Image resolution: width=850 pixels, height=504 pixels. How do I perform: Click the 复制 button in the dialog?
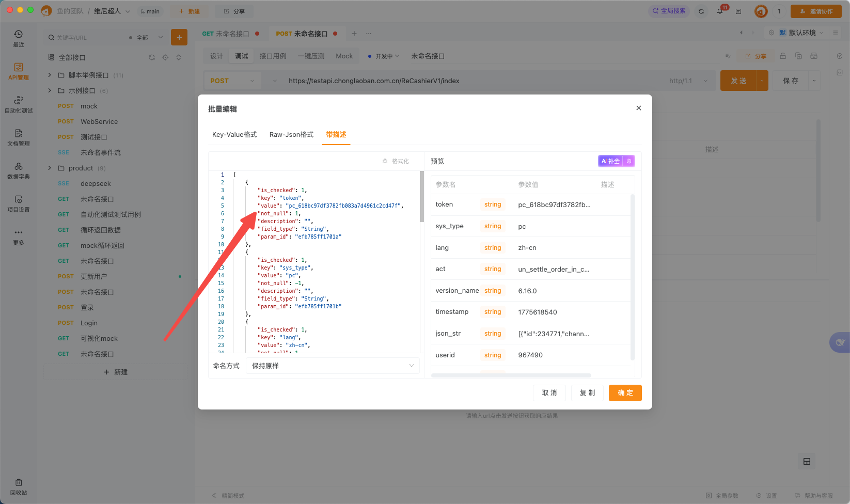click(587, 392)
